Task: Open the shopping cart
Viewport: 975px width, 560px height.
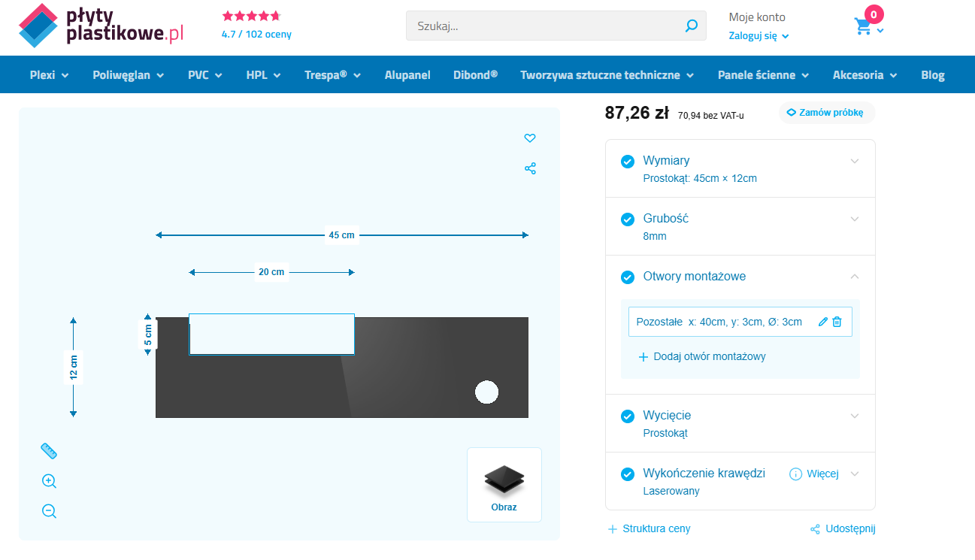Action: 863,27
